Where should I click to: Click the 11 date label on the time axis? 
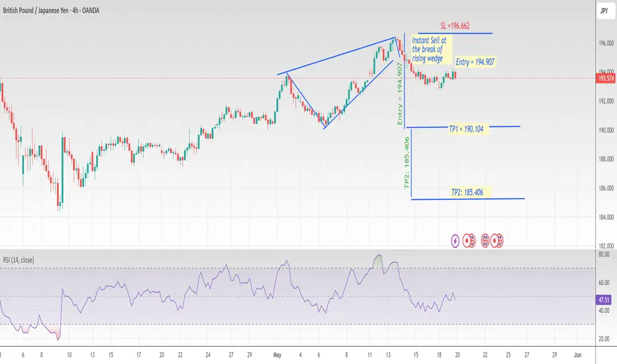[x=369, y=355]
